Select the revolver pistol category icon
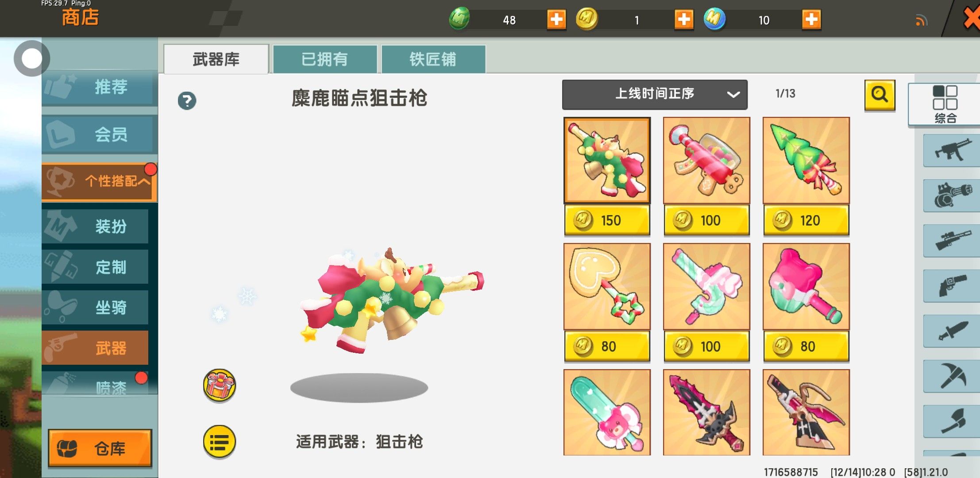 (952, 285)
